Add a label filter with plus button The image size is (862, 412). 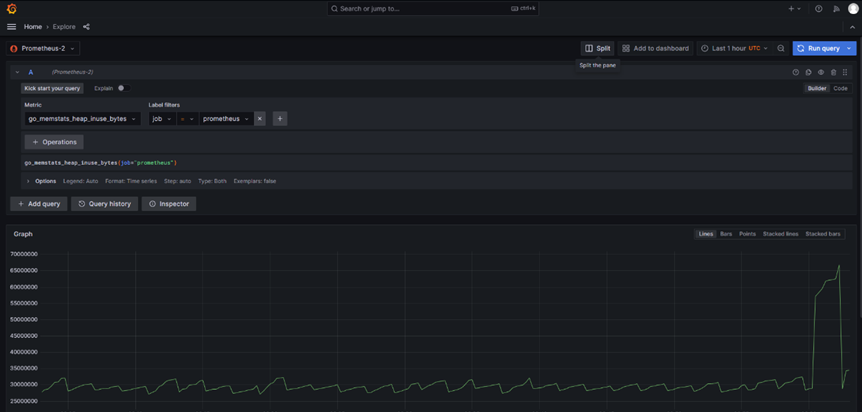click(280, 119)
